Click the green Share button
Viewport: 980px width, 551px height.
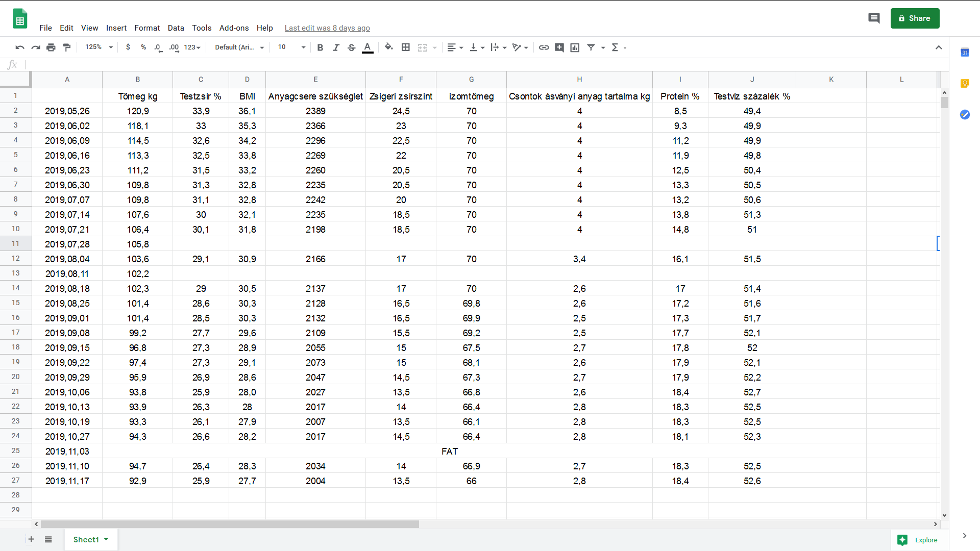[915, 18]
